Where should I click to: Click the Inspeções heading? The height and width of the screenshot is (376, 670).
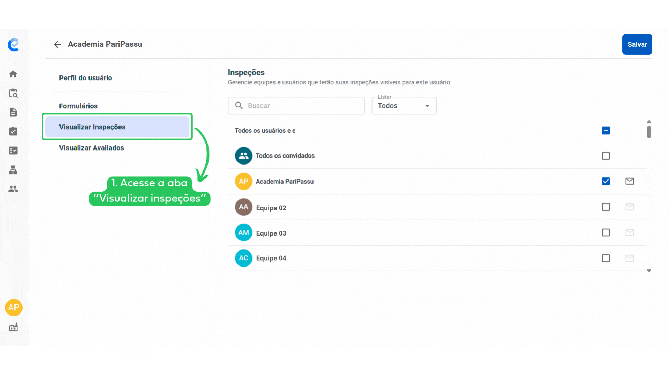(x=246, y=72)
